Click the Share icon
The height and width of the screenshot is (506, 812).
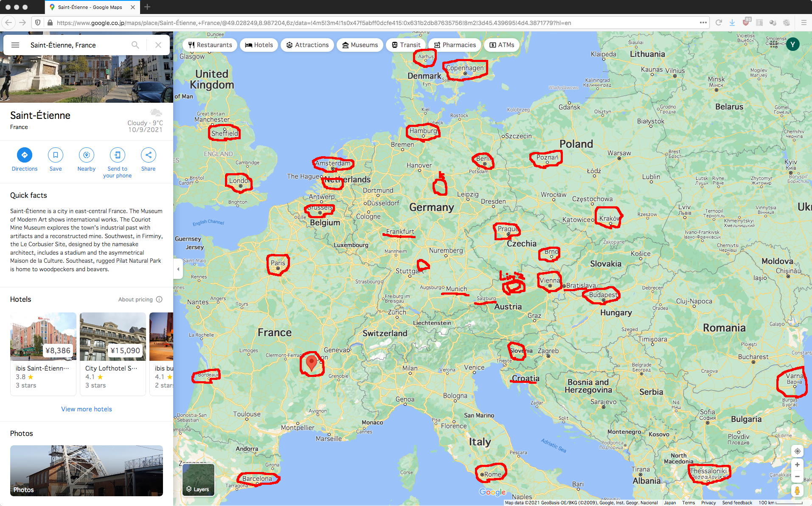[149, 155]
